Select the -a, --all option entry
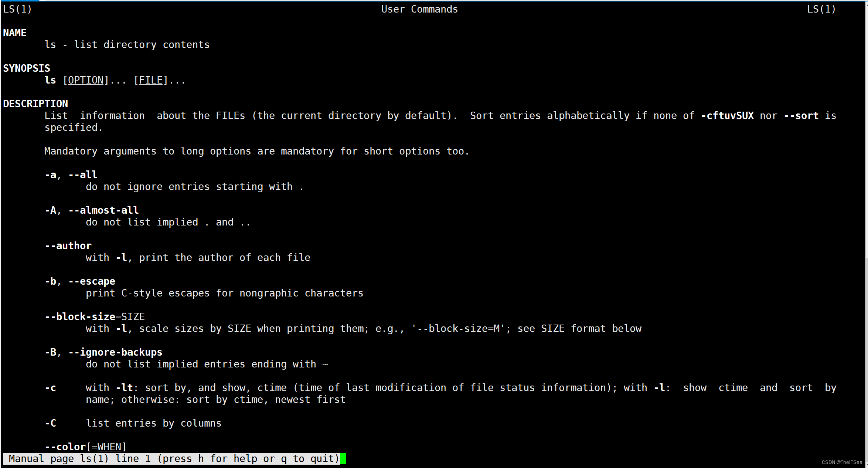The width and height of the screenshot is (868, 468). point(71,174)
